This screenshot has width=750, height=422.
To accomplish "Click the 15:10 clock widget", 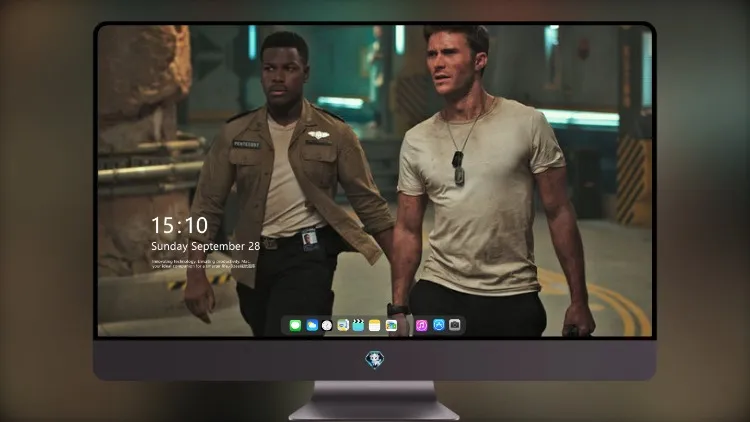I will click(179, 225).
